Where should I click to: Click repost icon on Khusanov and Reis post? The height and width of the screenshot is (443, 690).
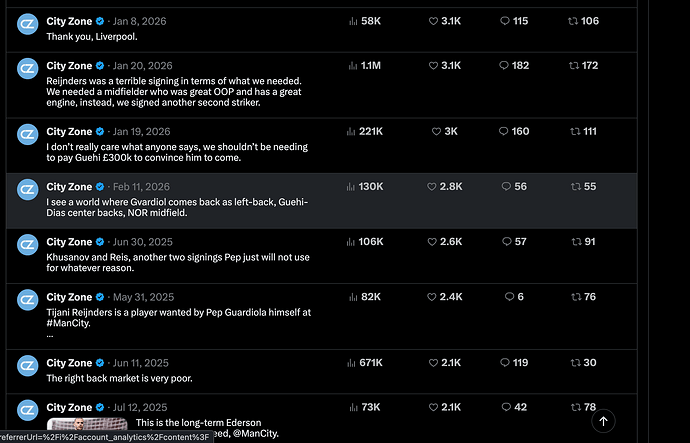click(x=576, y=242)
